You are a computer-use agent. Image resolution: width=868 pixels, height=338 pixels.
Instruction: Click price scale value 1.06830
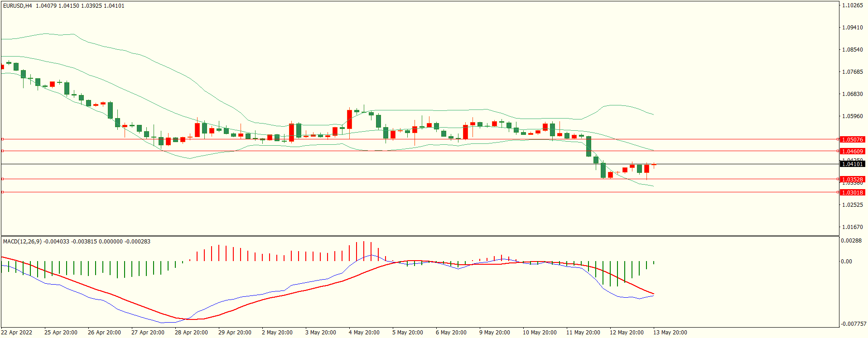click(852, 94)
